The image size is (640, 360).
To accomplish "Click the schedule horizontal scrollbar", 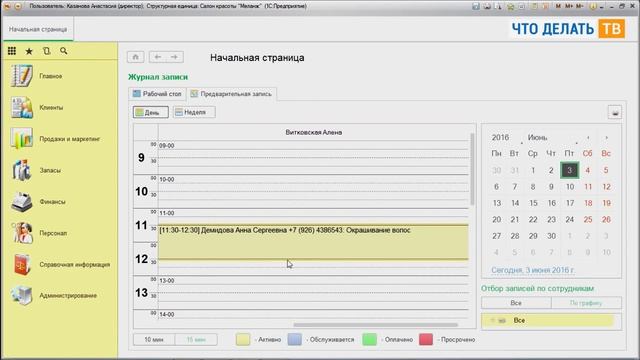I will [376, 325].
